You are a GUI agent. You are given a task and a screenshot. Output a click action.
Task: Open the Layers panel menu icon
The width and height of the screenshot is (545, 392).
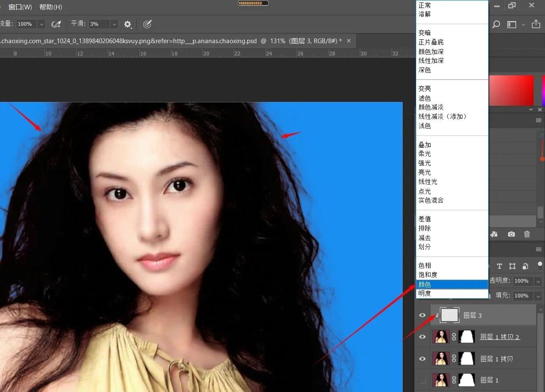coord(539,249)
